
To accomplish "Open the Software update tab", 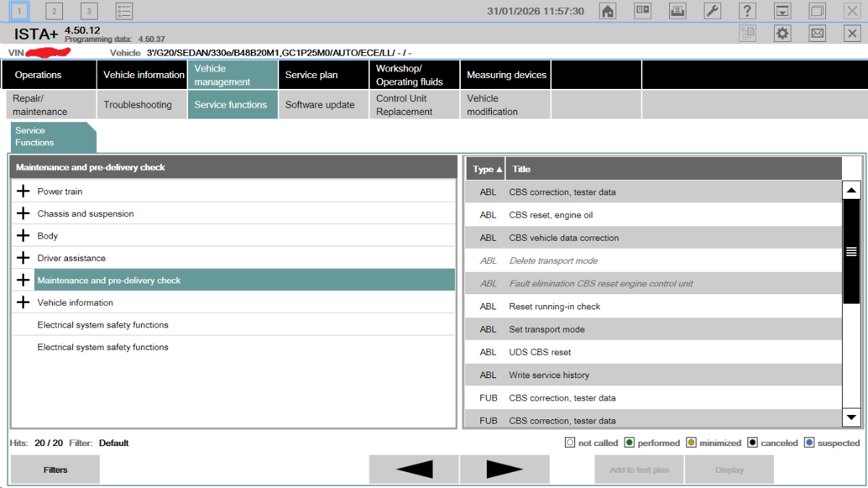I will tap(320, 105).
